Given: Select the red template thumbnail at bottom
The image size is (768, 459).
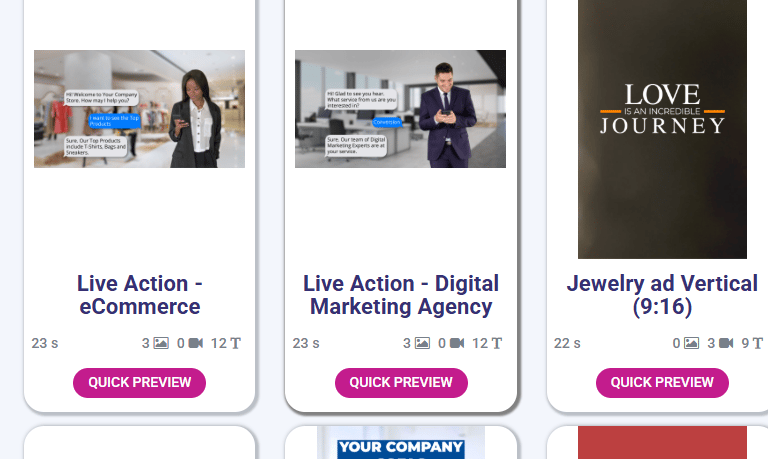Looking at the screenshot, I should click(662, 442).
